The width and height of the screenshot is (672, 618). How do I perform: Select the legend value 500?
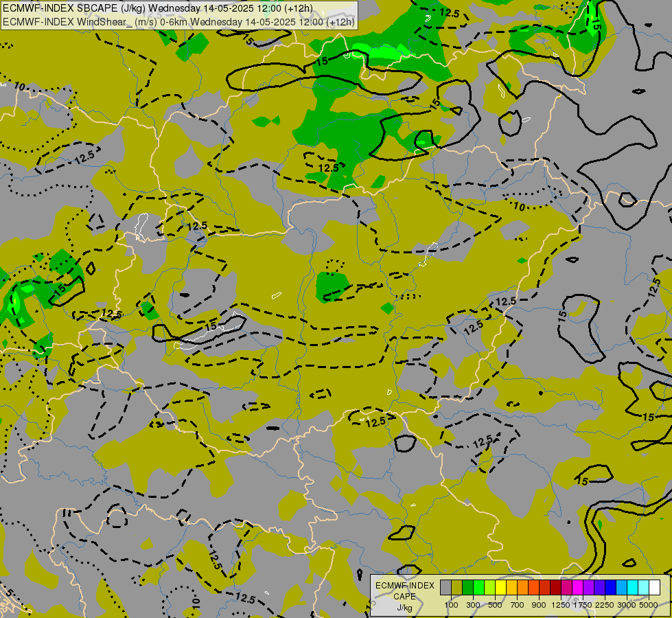click(x=495, y=605)
